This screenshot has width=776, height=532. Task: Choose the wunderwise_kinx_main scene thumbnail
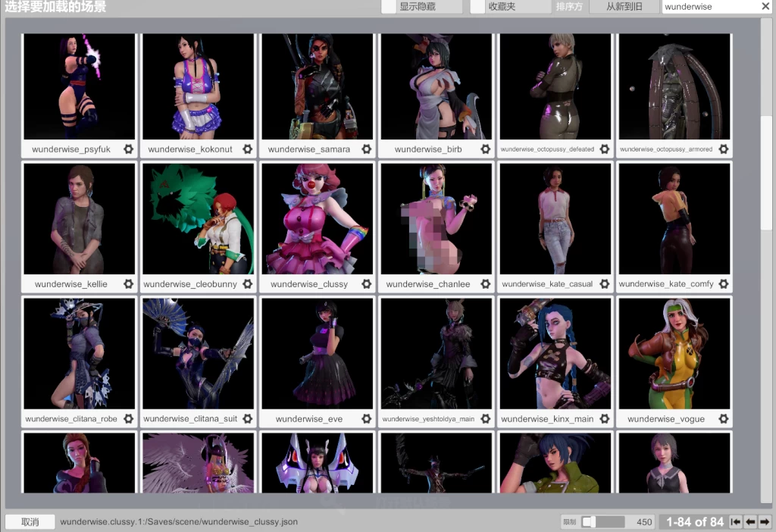tap(555, 353)
